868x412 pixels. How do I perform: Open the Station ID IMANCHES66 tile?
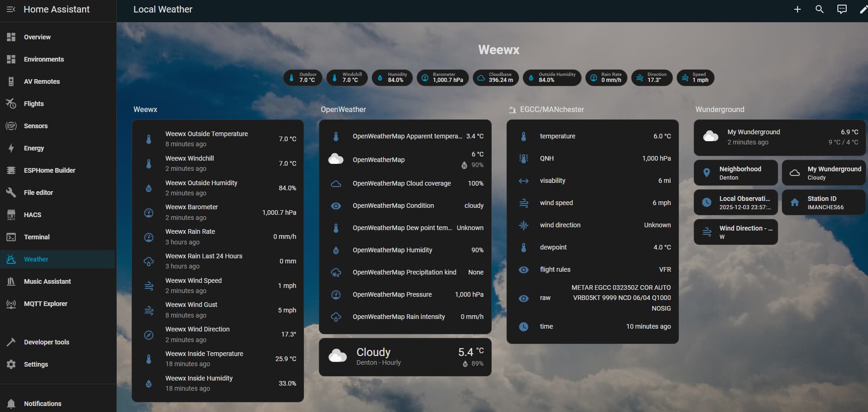(824, 203)
